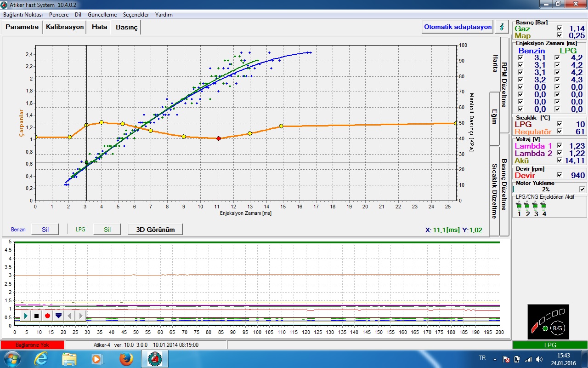Open the Yardım menu
Image resolution: width=588 pixels, height=368 pixels.
click(164, 15)
